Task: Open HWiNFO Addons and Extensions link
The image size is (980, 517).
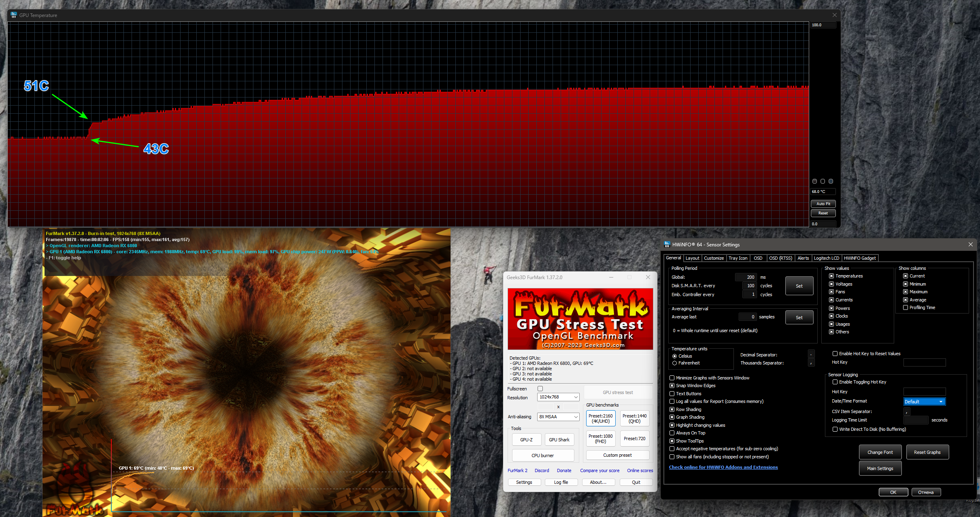Action: click(x=723, y=467)
